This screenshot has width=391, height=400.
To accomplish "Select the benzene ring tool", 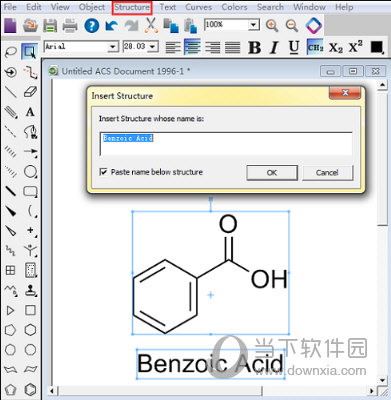I will (30, 389).
